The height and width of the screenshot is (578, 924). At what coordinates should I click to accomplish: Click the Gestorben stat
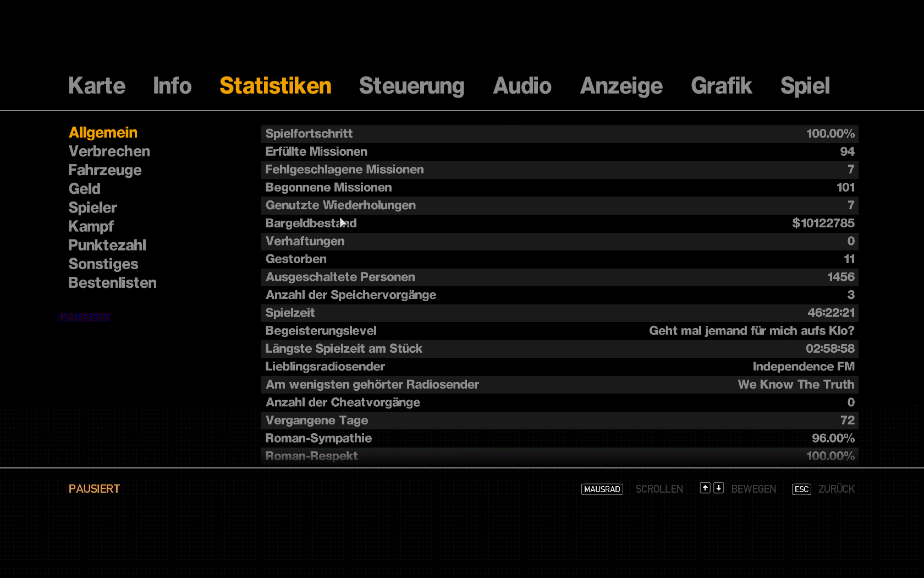click(560, 259)
